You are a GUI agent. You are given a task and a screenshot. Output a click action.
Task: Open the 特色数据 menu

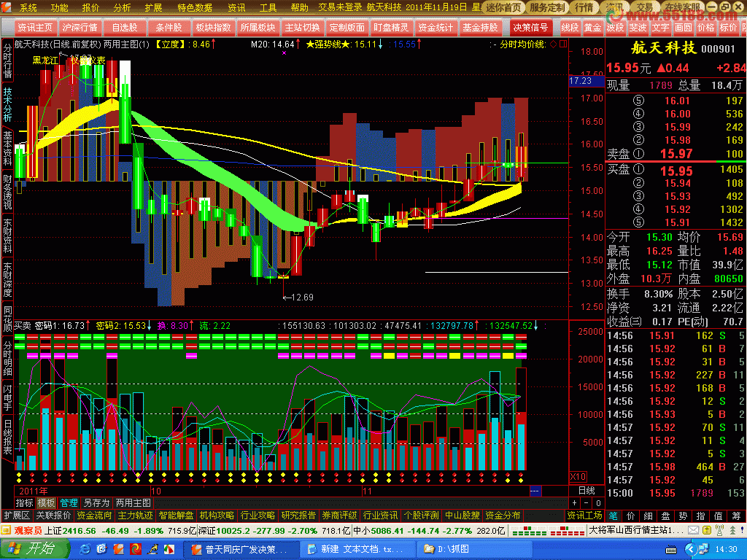coord(195,7)
